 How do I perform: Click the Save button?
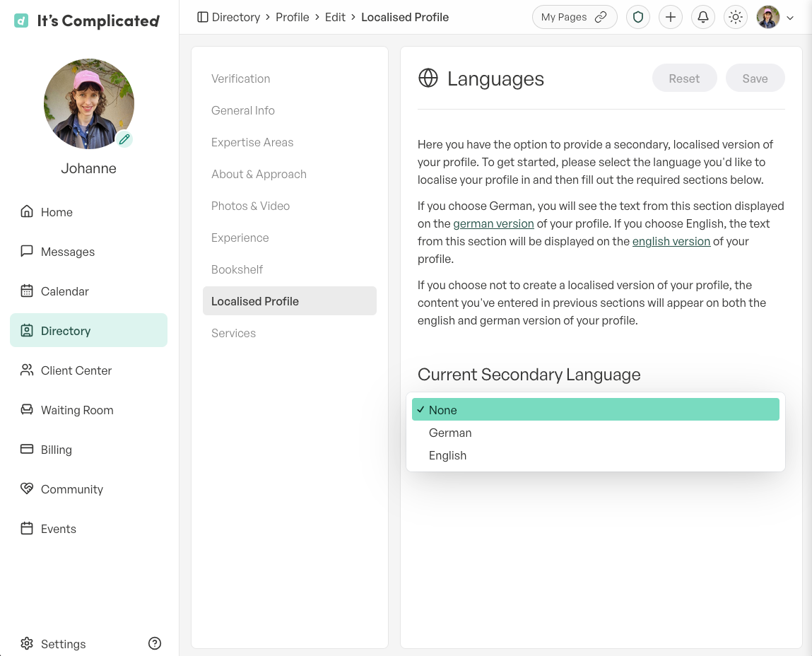click(755, 78)
